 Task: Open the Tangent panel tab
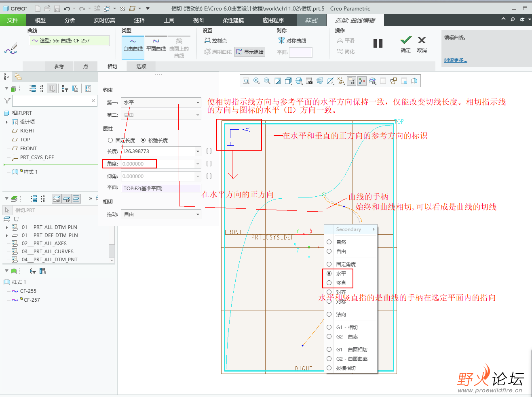(x=112, y=66)
